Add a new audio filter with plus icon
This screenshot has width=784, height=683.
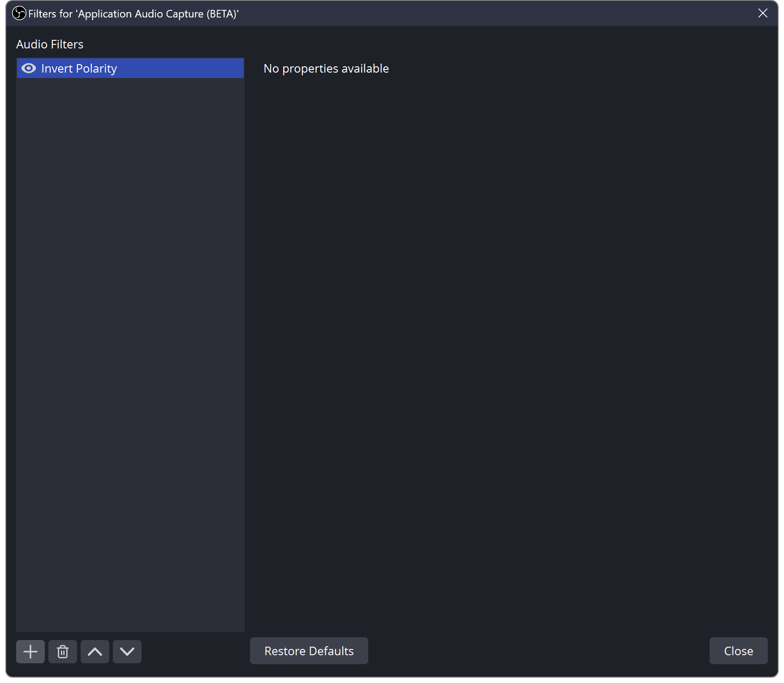tap(30, 651)
